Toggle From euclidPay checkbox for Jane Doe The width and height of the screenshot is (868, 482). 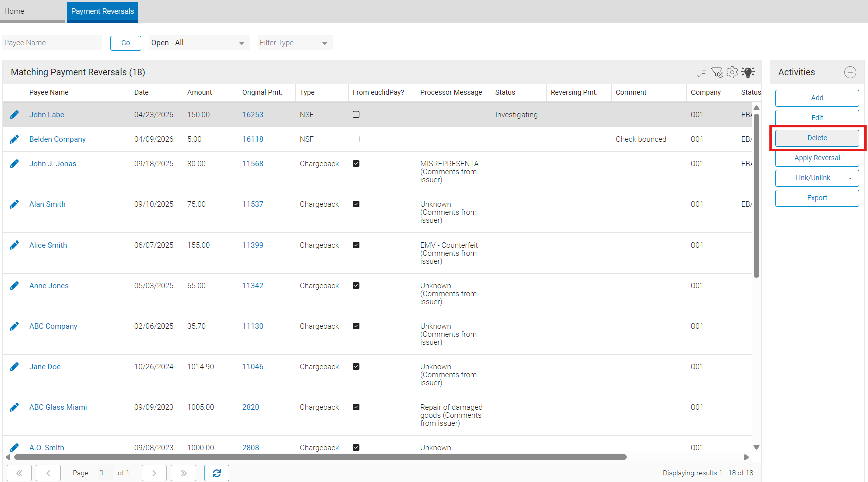click(356, 367)
